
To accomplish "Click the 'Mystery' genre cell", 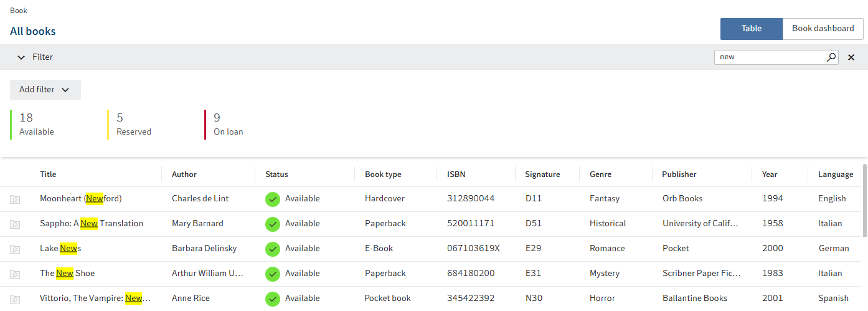I will coord(605,274).
